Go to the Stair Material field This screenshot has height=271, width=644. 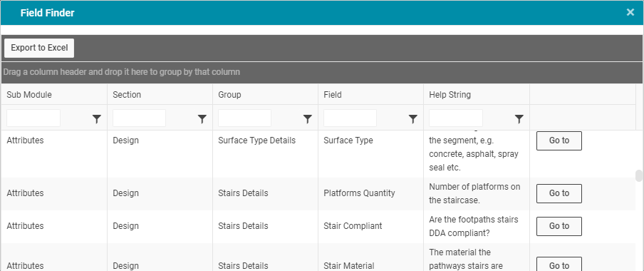[x=559, y=264]
